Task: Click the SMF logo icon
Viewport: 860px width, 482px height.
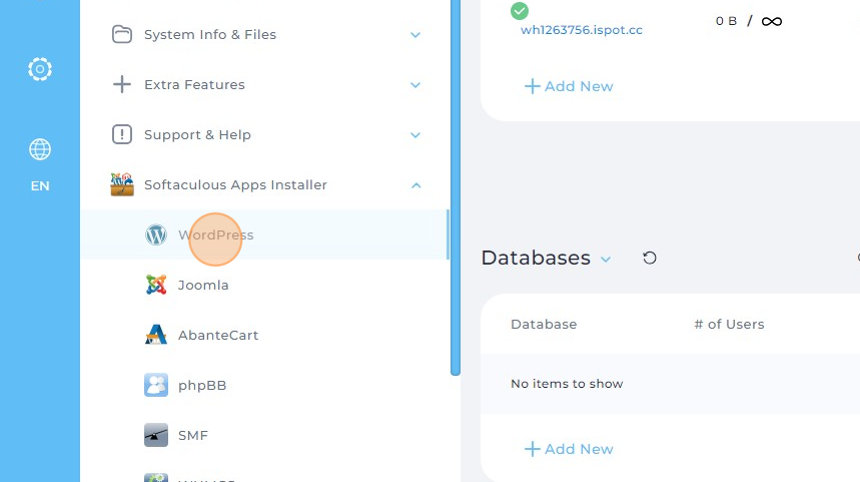Action: point(156,435)
